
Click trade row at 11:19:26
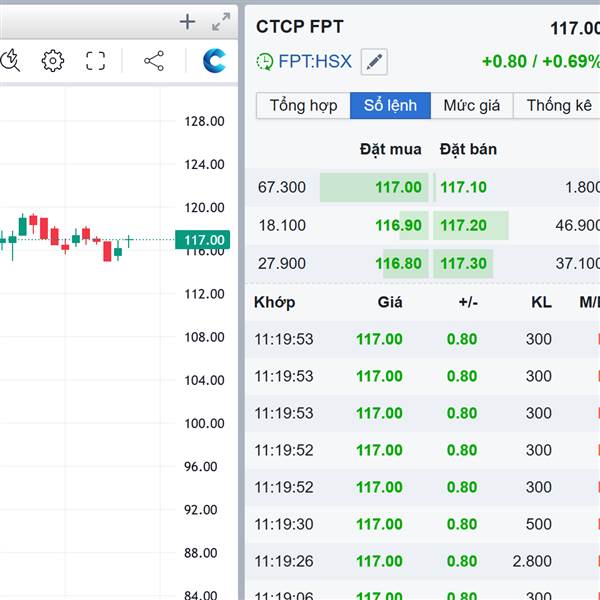click(422, 561)
